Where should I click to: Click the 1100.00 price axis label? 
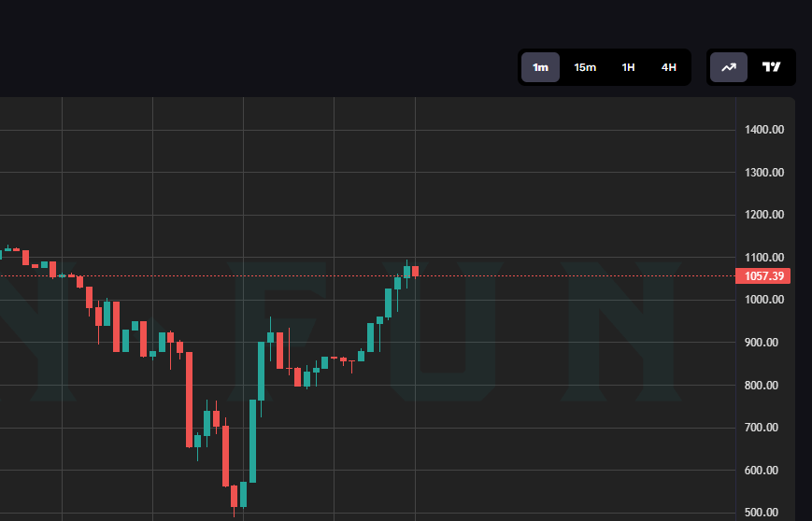[764, 257]
